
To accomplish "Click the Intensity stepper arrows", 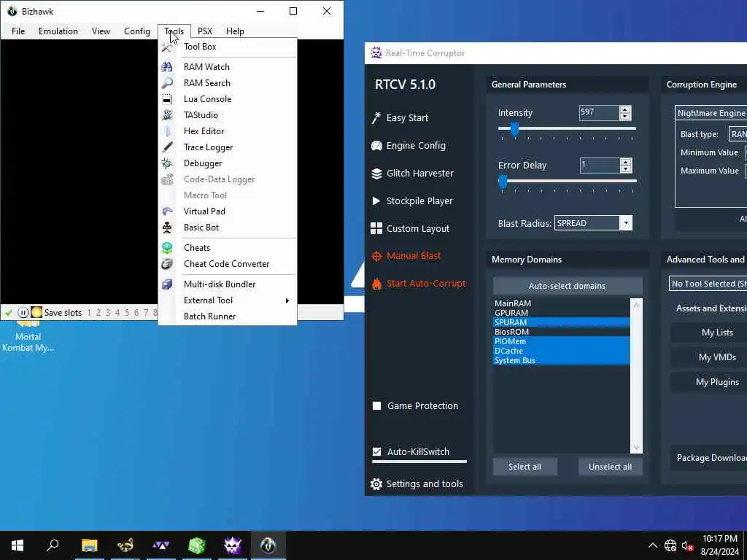I will [x=625, y=113].
